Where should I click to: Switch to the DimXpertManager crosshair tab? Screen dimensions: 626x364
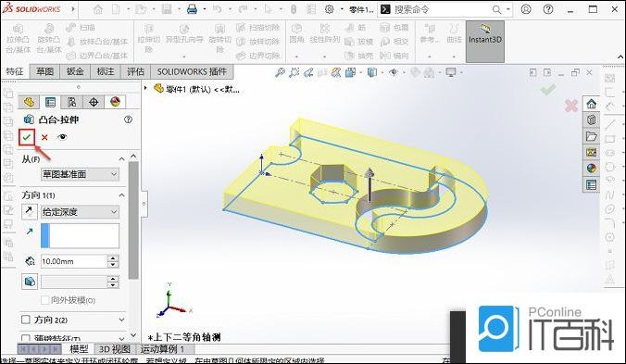94,102
